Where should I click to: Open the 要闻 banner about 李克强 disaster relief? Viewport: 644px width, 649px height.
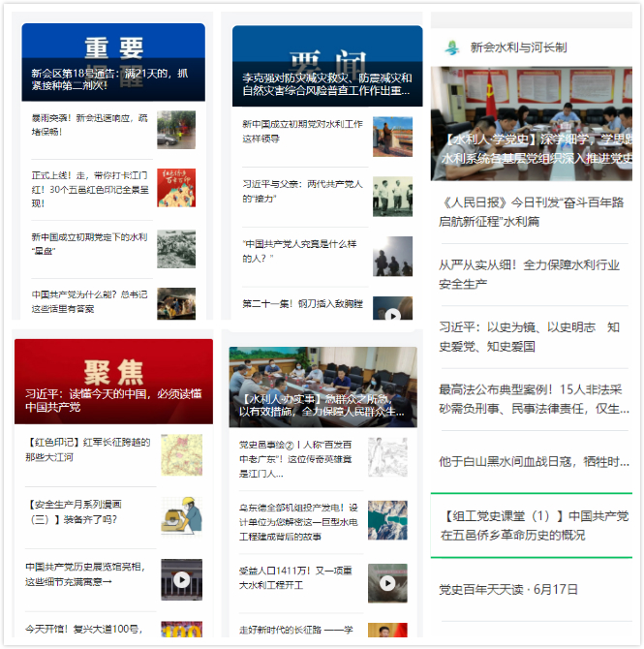[327, 66]
